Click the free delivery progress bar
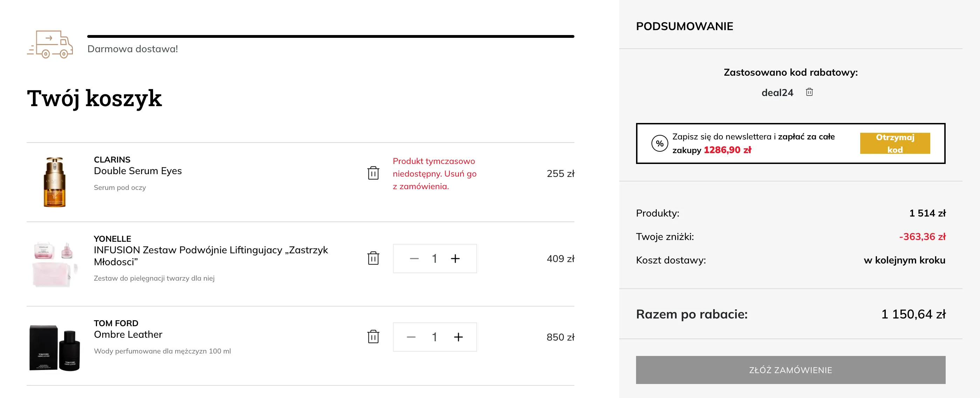The width and height of the screenshot is (980, 398). 331,36
